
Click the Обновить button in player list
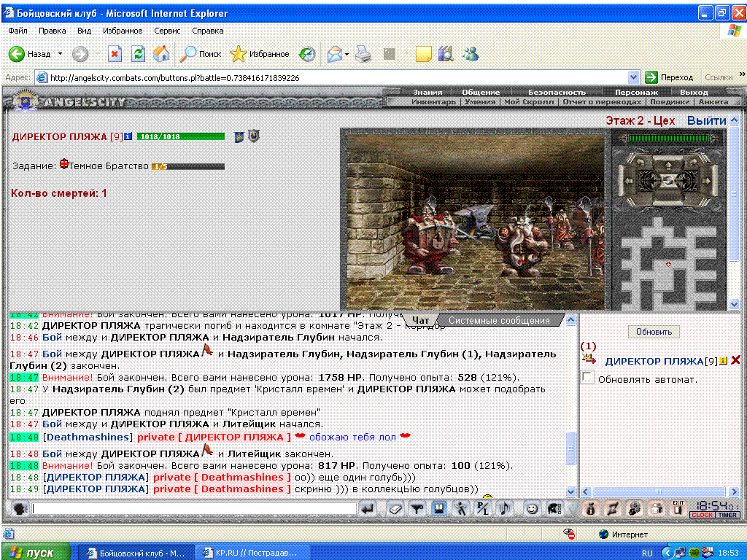point(654,332)
